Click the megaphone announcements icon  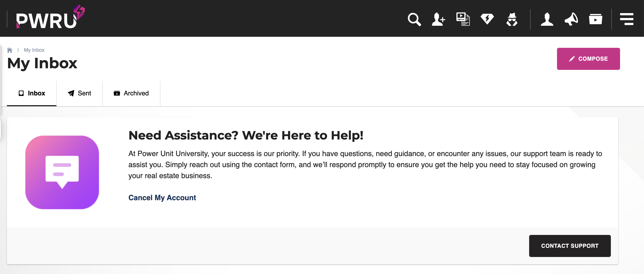click(571, 19)
